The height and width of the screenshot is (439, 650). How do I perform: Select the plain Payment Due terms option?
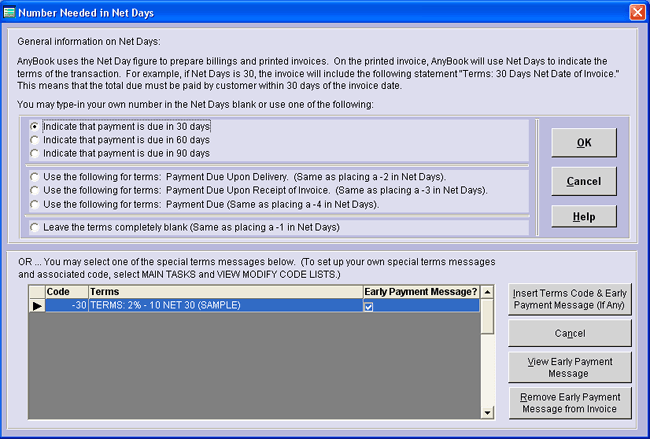click(36, 203)
